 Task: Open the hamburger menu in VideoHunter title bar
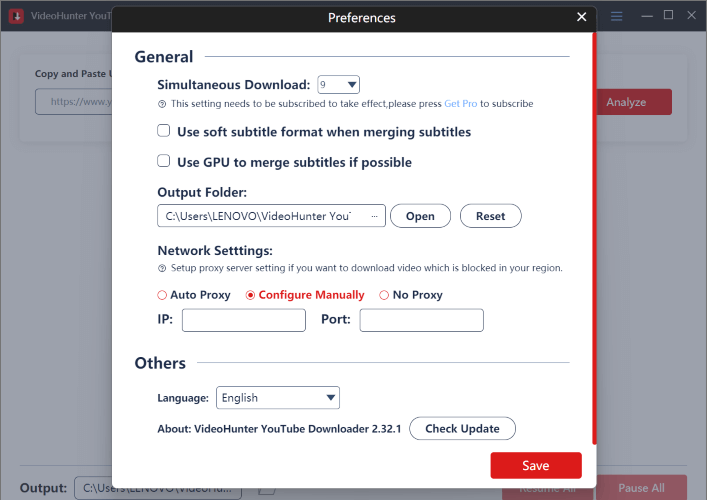click(x=616, y=16)
